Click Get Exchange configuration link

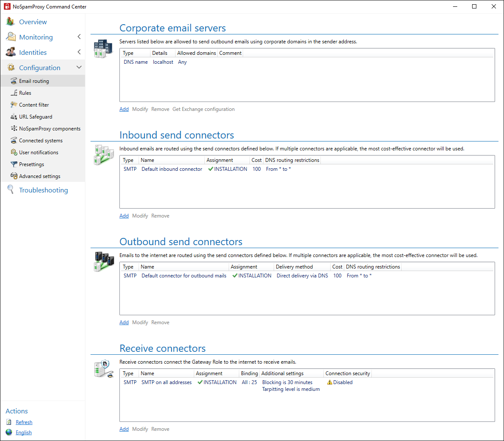click(x=204, y=109)
